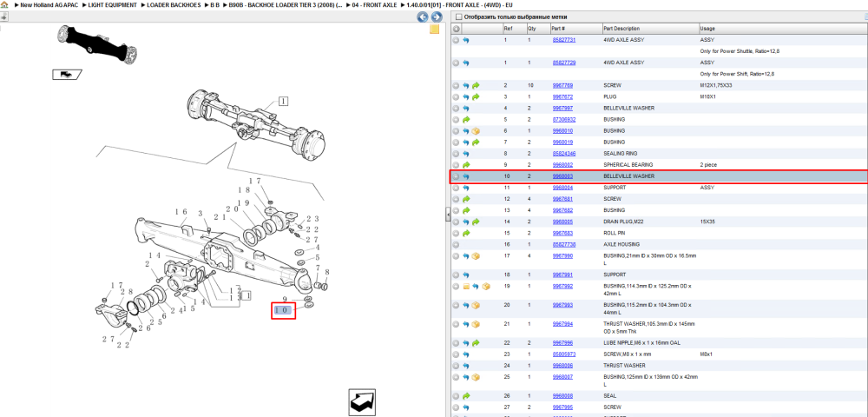Select 'Only for Power Shuttle, Ratio=12,8' text

(740, 51)
